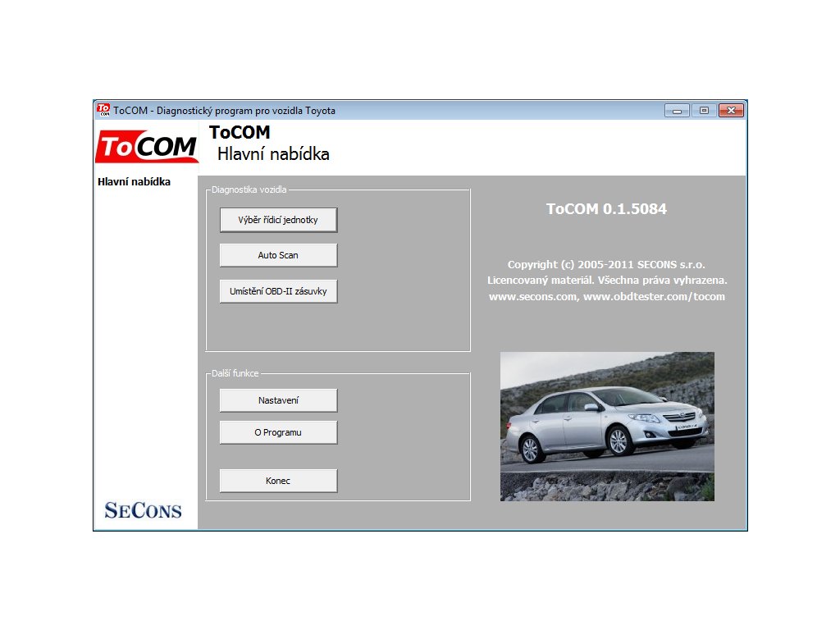
Task: Click the Copyright 2005-2011 SECONS s.r.o. line
Action: (606, 264)
